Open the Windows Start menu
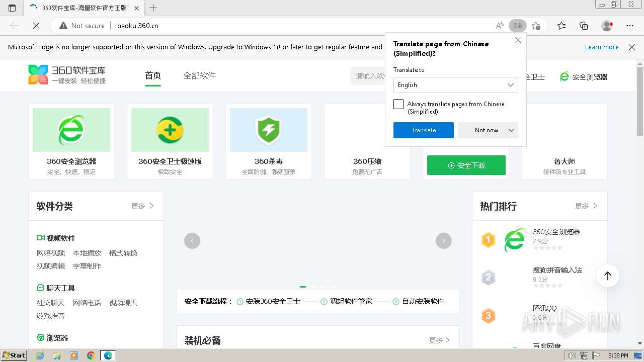The width and height of the screenshot is (644, 362). pyautogui.click(x=14, y=355)
